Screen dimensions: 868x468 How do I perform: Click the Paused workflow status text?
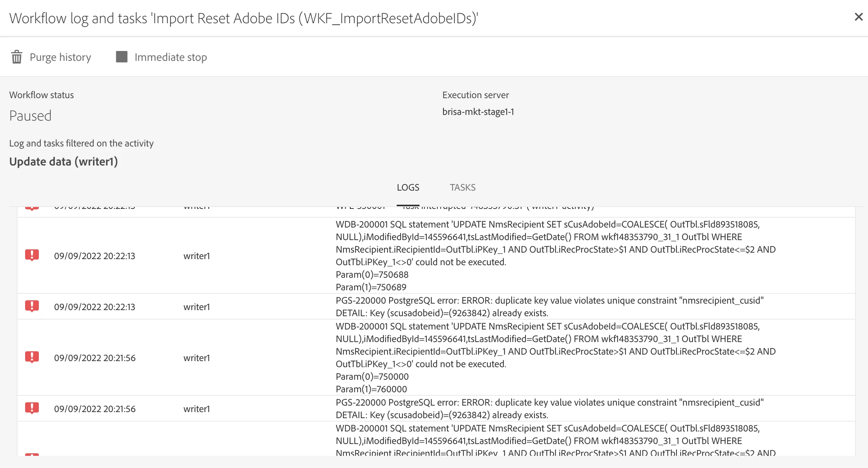(30, 116)
